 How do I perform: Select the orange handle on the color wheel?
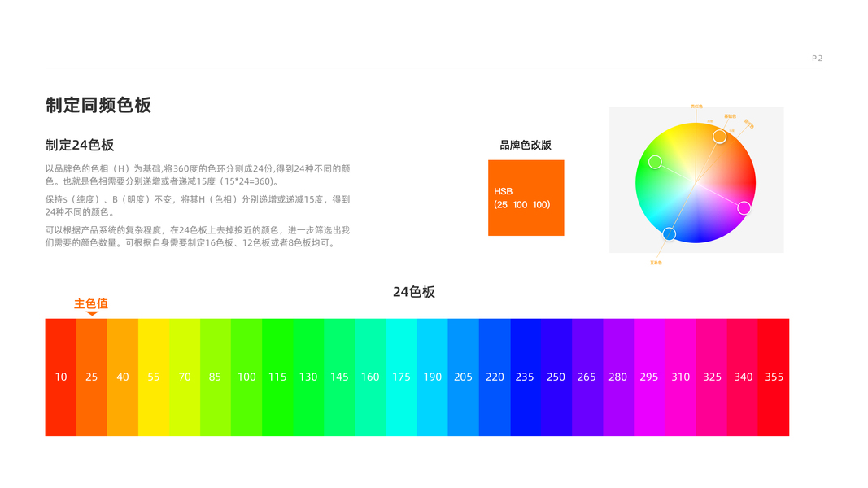(720, 136)
